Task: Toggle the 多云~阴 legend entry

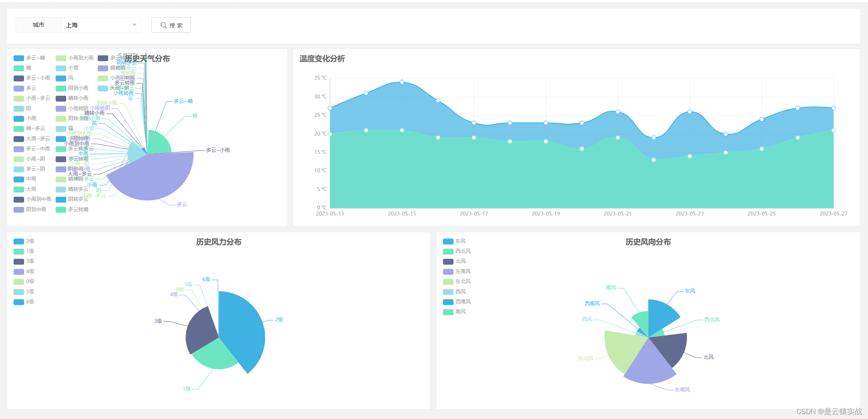Action: coord(29,169)
